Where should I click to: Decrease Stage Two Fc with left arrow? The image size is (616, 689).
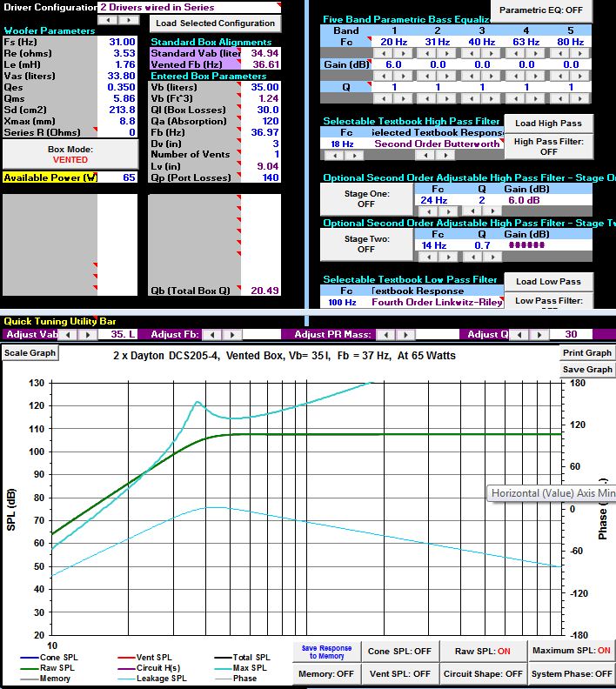[428, 257]
